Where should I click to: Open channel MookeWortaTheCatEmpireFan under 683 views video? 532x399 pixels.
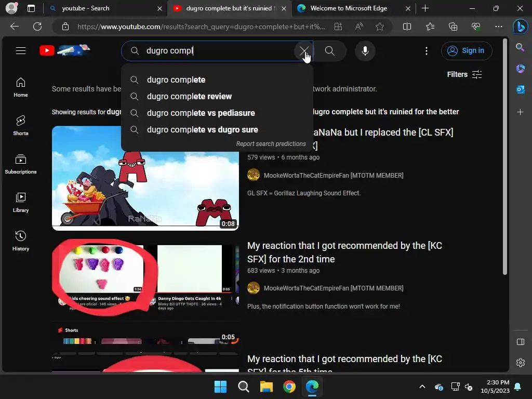[x=334, y=288]
